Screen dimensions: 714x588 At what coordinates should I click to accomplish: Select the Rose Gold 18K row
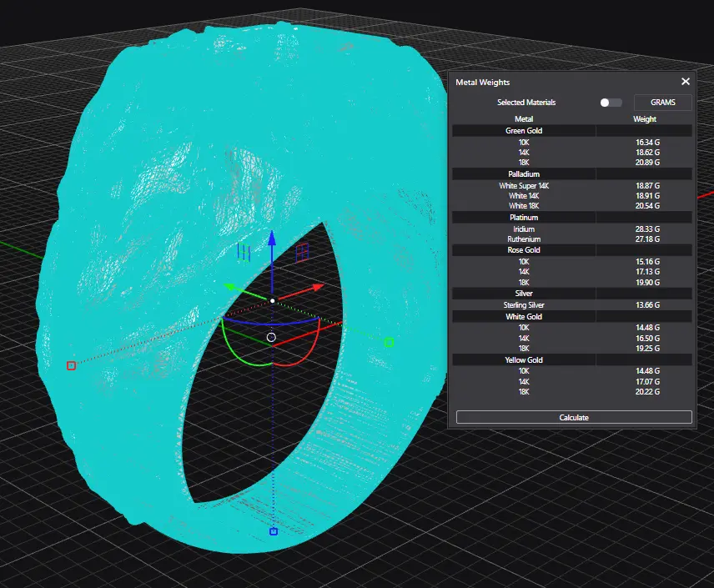coord(572,282)
